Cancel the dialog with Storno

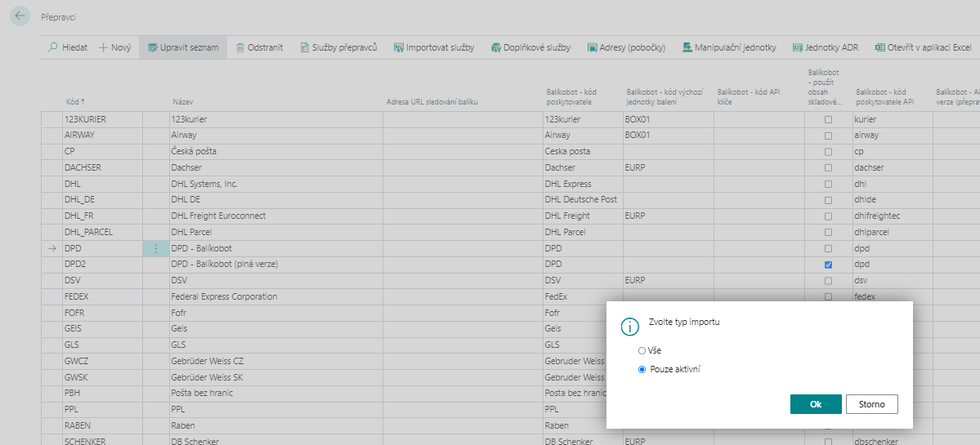point(871,404)
